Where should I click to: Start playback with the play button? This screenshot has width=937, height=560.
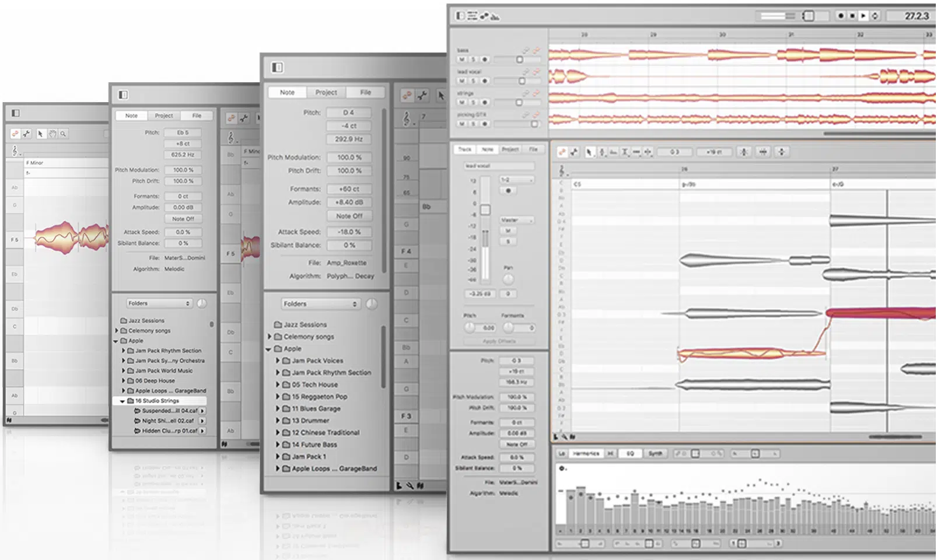pos(863,16)
